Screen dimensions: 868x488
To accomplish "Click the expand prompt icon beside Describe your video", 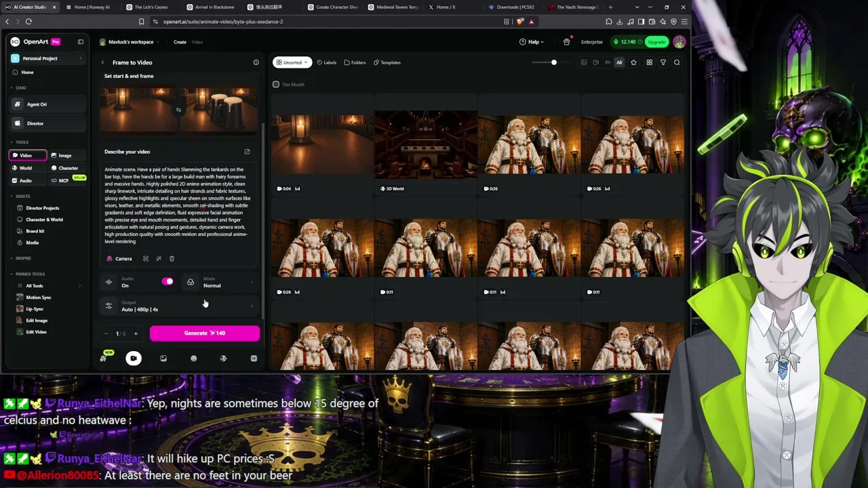I will tap(247, 152).
